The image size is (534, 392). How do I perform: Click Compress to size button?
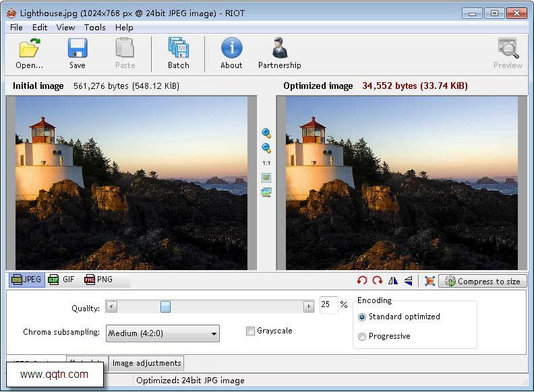pos(483,281)
